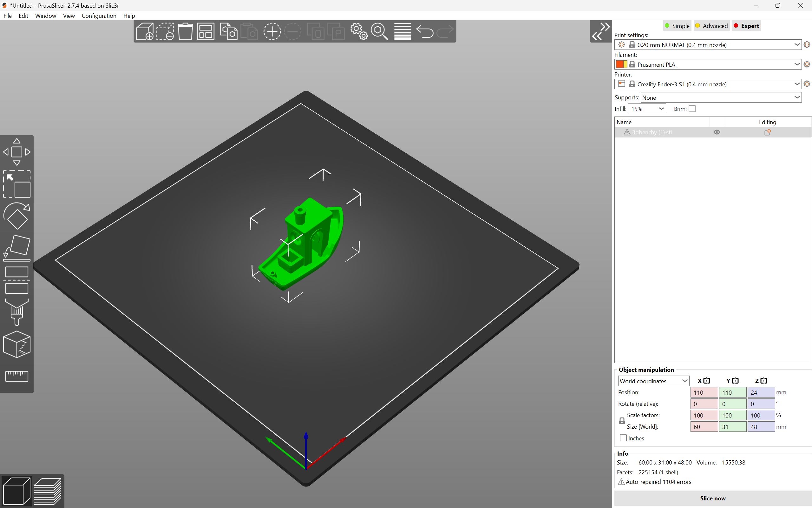
Task: Open the Supports dropdown
Action: point(721,97)
